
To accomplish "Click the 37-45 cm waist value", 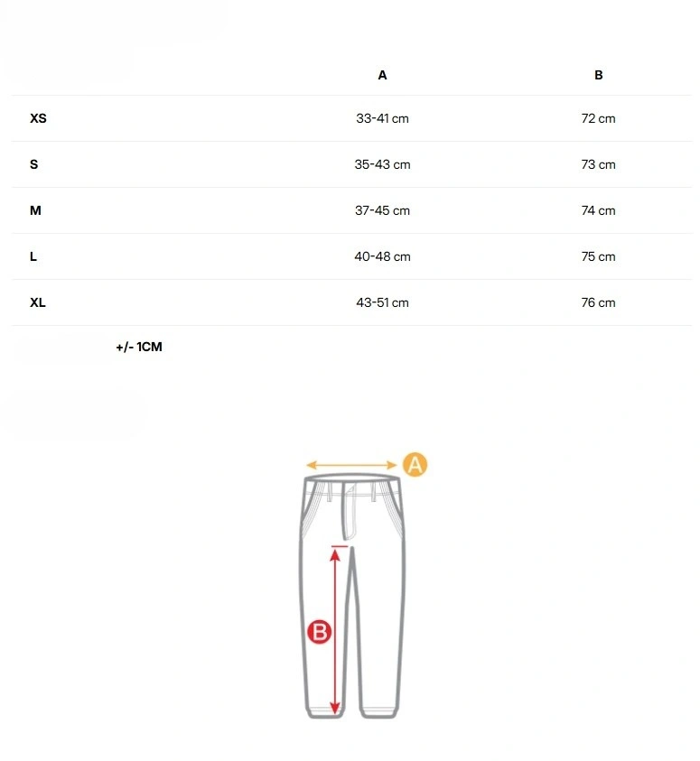I will (383, 210).
